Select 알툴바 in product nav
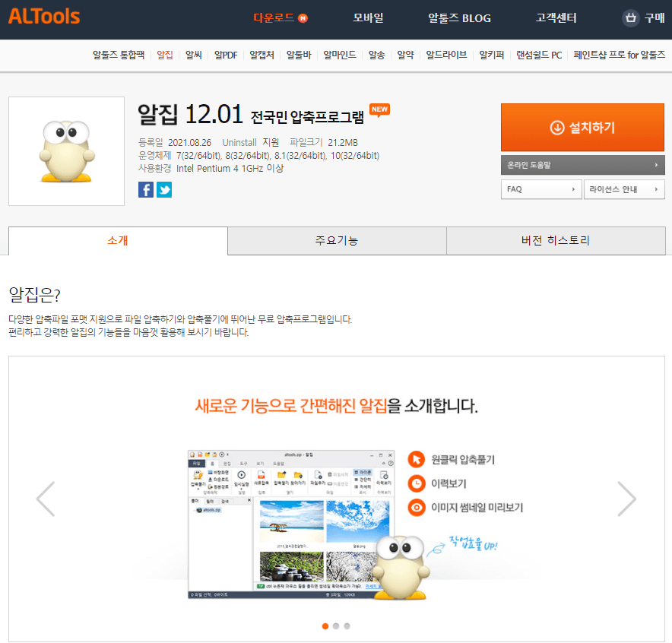Screen dimensions: 672x643 pos(299,55)
